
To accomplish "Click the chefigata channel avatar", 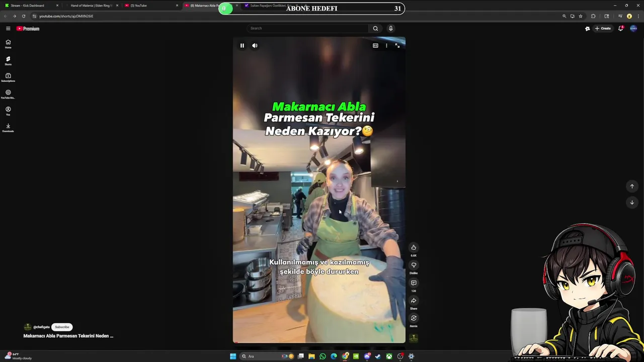I will [28, 327].
